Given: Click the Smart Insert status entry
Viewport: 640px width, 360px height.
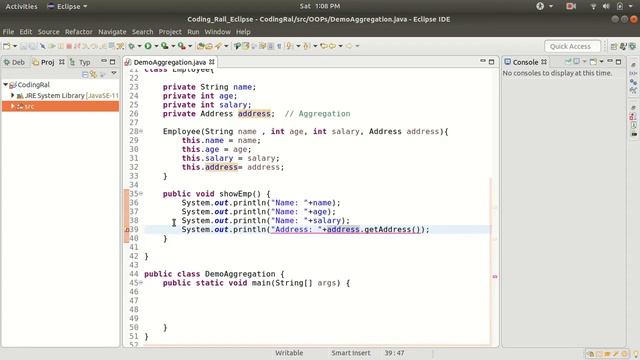Looking at the screenshot, I should (x=351, y=353).
